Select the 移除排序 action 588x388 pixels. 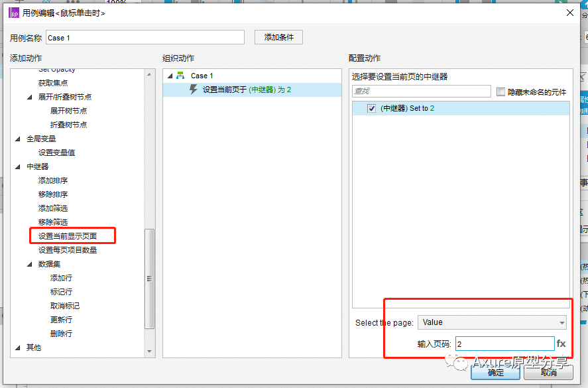53,194
